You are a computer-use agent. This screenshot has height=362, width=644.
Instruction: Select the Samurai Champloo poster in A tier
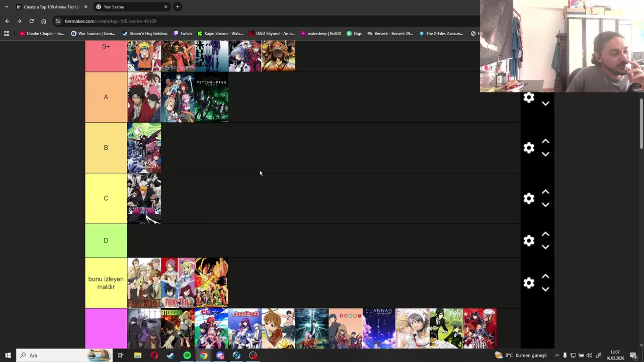click(x=144, y=97)
